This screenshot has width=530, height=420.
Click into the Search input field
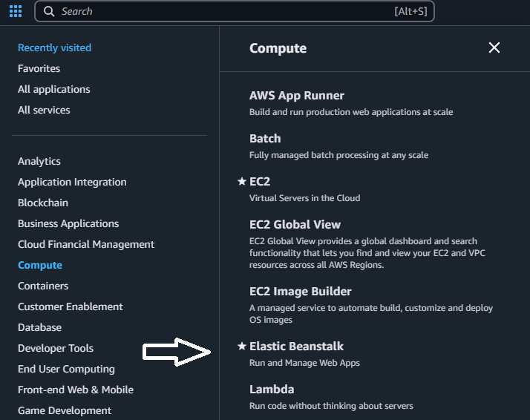coord(223,11)
